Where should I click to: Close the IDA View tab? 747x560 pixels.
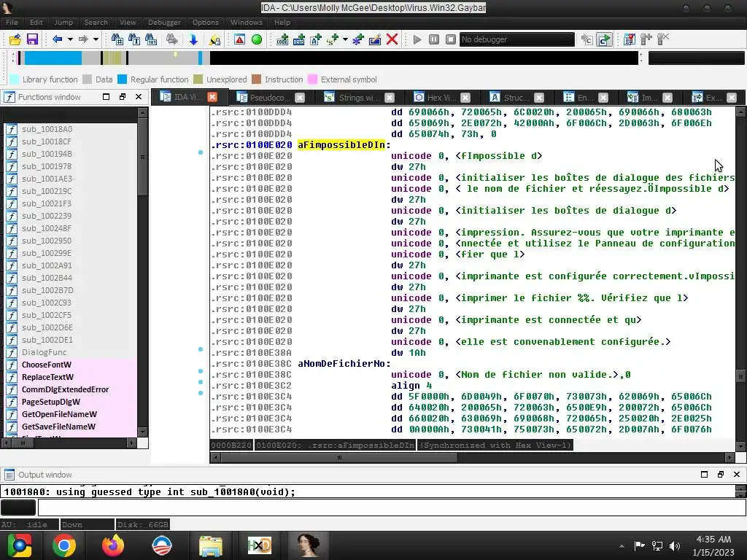point(212,97)
